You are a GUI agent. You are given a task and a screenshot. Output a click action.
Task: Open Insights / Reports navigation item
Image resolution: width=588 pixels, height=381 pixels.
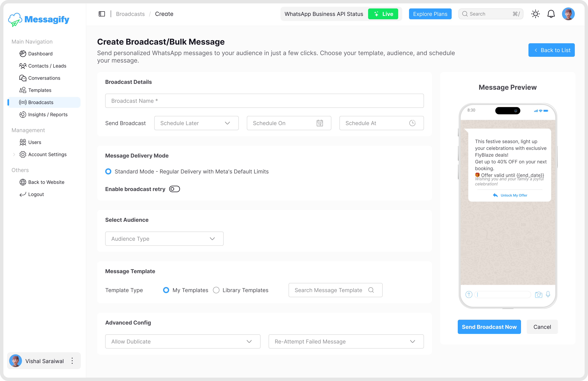pos(48,115)
